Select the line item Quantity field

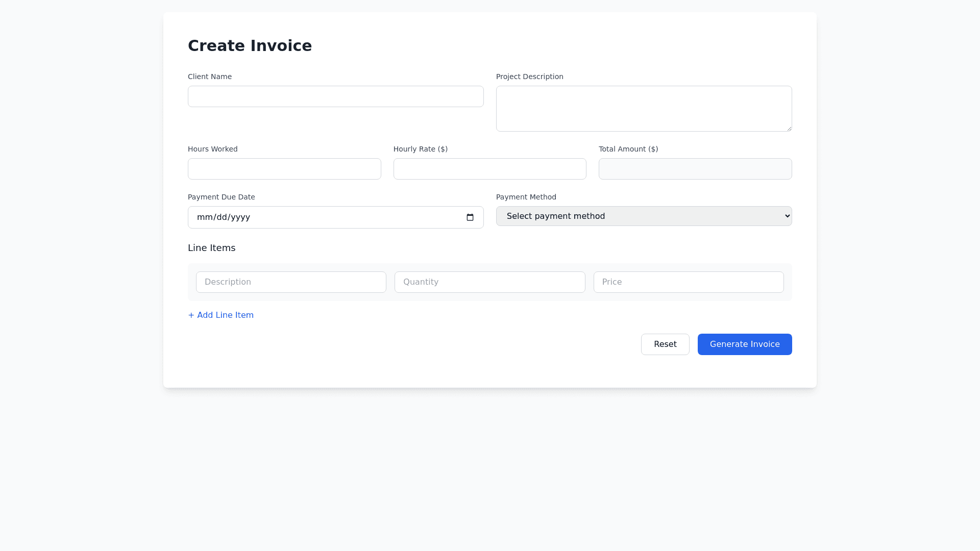(489, 282)
